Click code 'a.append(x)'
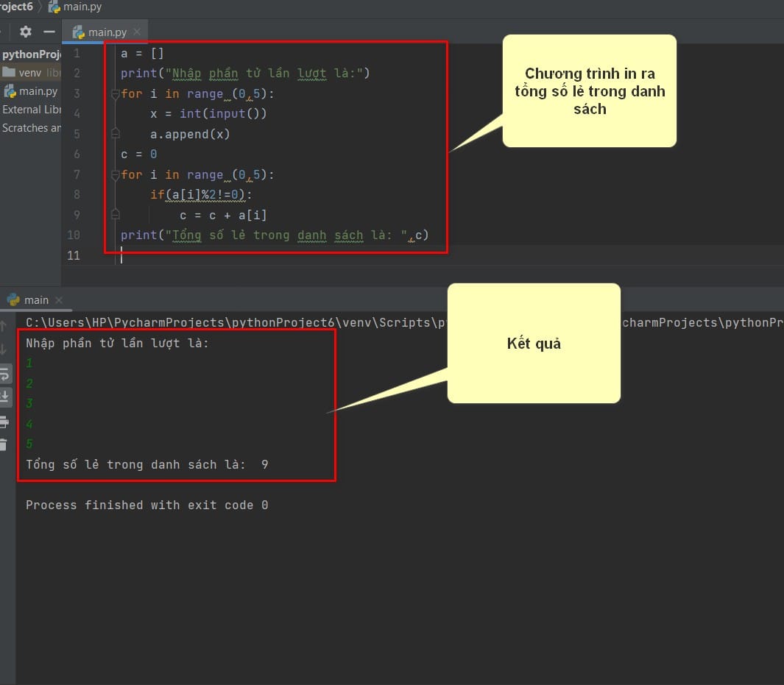Screen dimensions: 784x685 (x=190, y=135)
